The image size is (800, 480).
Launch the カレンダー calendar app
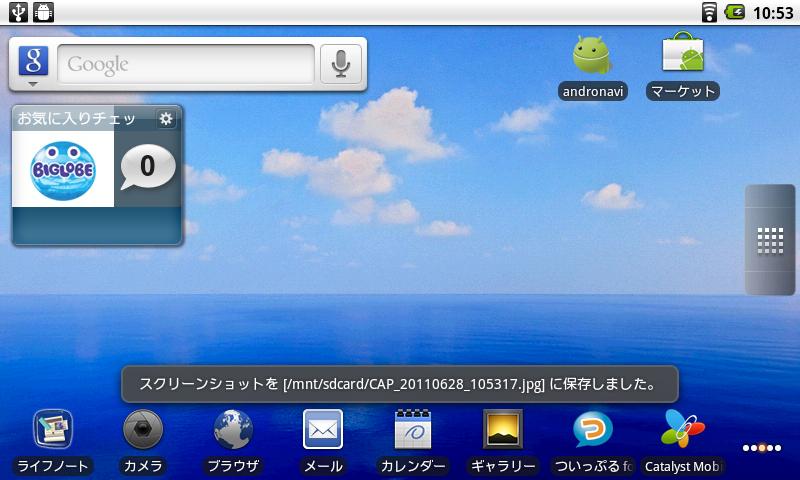coord(413,442)
